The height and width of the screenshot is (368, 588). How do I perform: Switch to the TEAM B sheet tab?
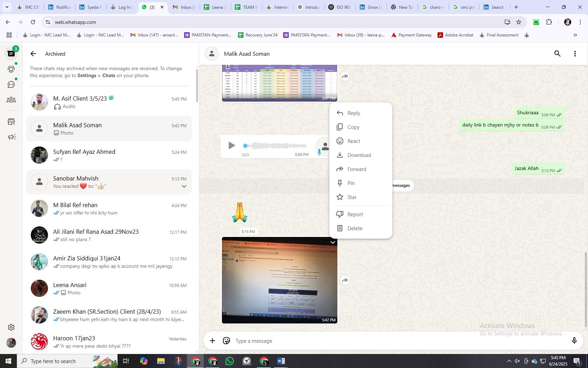[246, 7]
